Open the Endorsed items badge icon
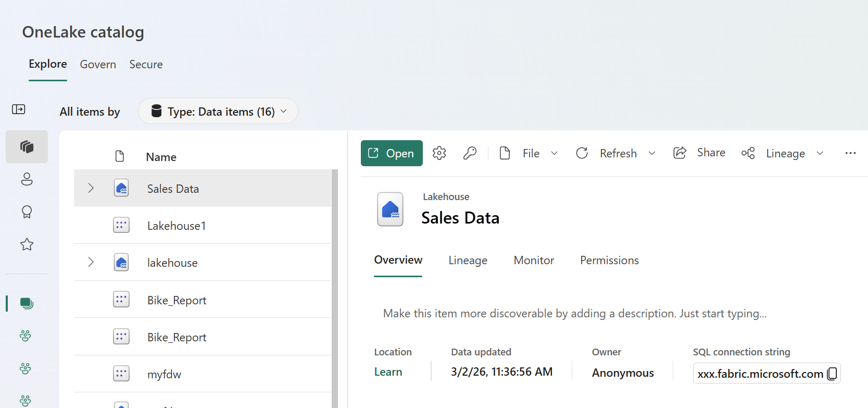 27,212
